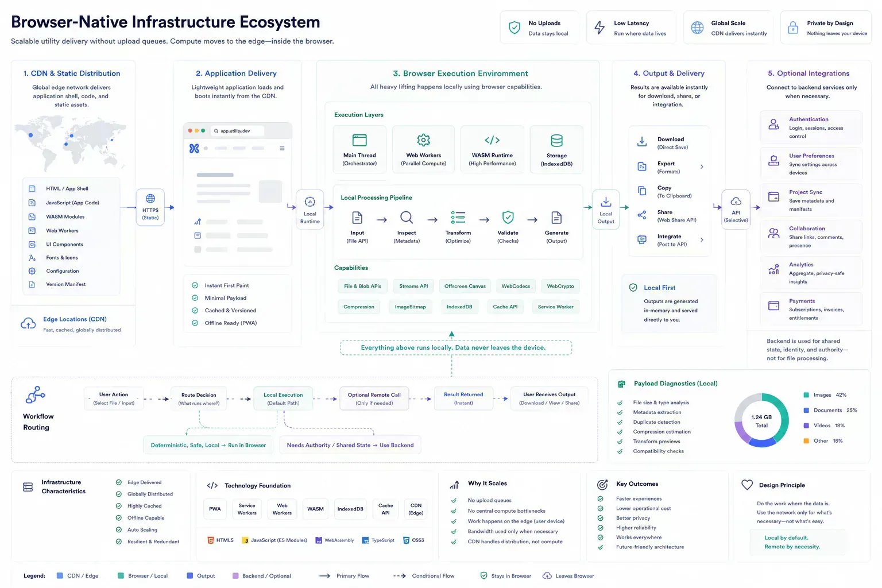Click the Share (Web Share API) icon
Image resolution: width=882 pixels, height=588 pixels.
pyautogui.click(x=642, y=215)
